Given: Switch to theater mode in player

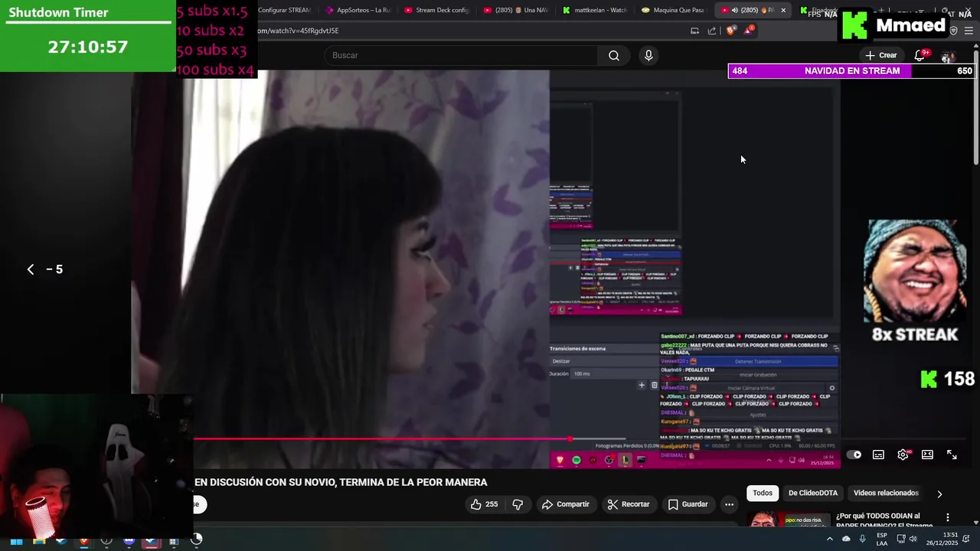Looking at the screenshot, I should [927, 455].
